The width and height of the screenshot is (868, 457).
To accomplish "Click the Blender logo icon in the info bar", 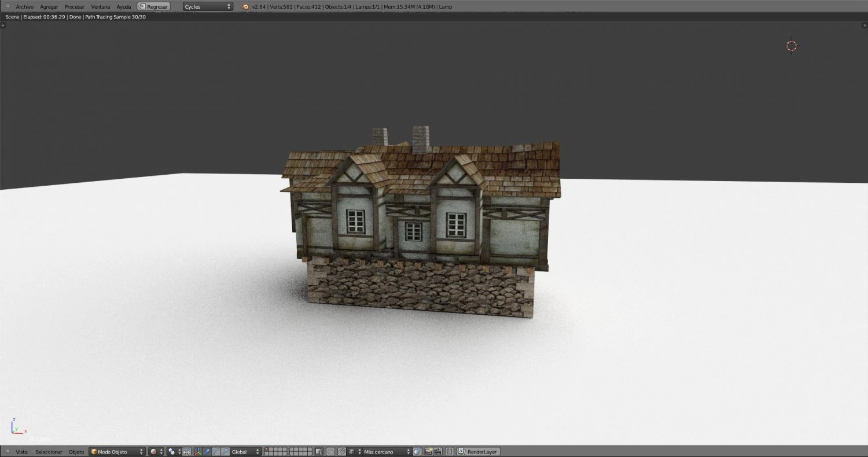I will pyautogui.click(x=245, y=6).
